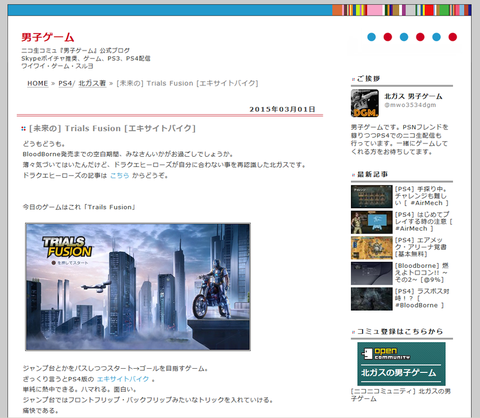
Task: Click the Trials Fusion title screen image
Action: 138,287
